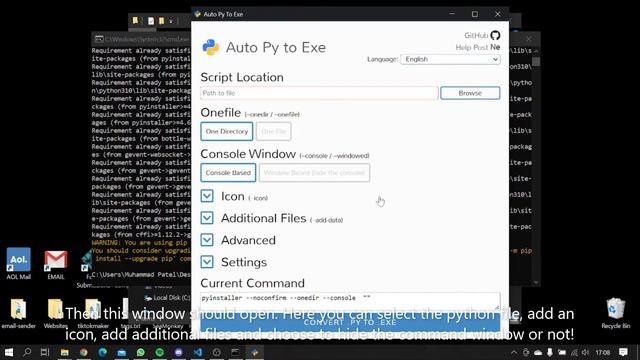Expand the Icon section
The image size is (640, 360).
point(207,196)
